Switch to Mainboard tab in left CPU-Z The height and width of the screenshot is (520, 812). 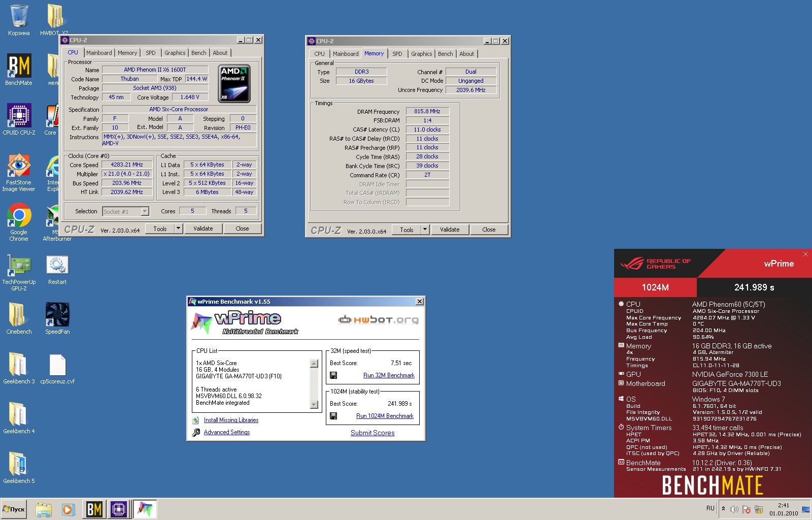tap(99, 53)
